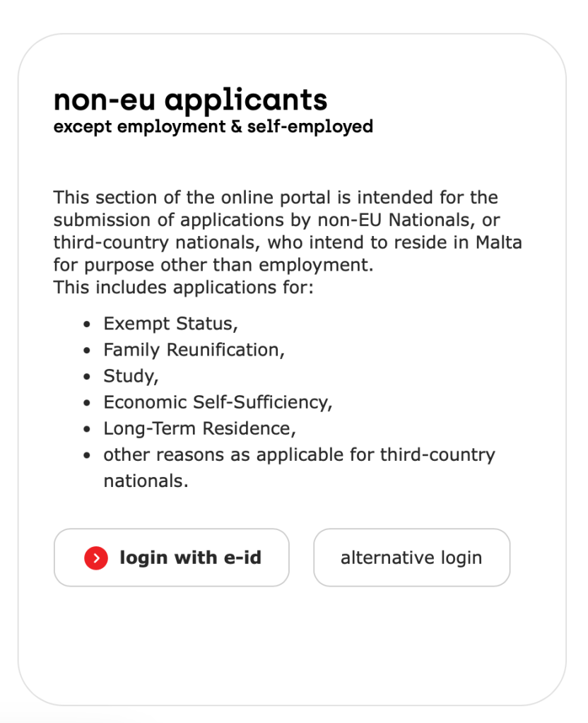The height and width of the screenshot is (723, 588).
Task: Select the "except employment & self-employed" subheading
Action: (213, 127)
